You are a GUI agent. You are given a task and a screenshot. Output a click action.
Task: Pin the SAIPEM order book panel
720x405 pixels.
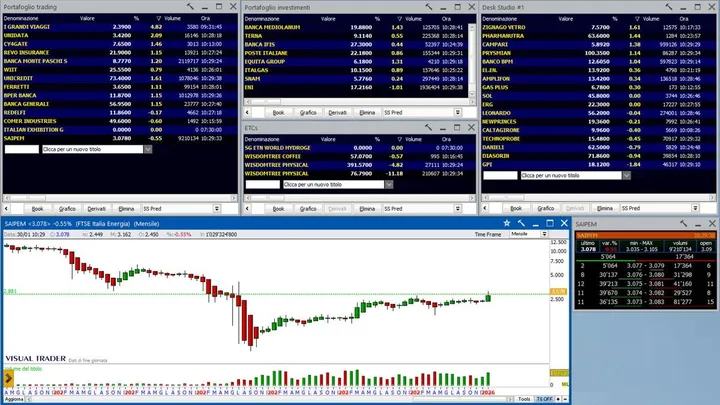[684, 224]
